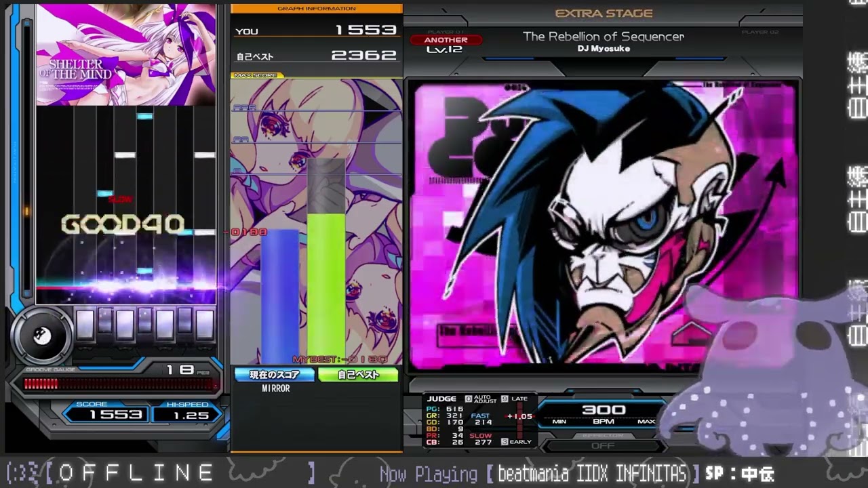The width and height of the screenshot is (868, 488).
Task: Select the green 自己ベスト graph label
Action: pos(358,374)
